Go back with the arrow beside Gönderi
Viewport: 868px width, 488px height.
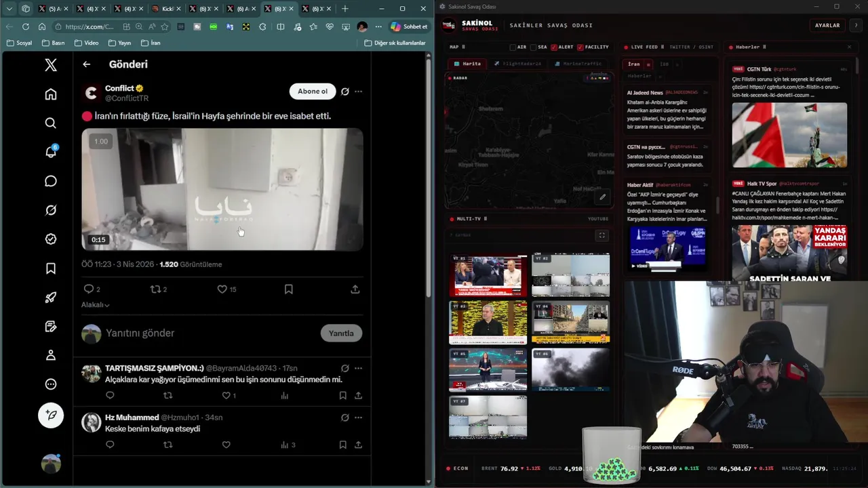86,64
